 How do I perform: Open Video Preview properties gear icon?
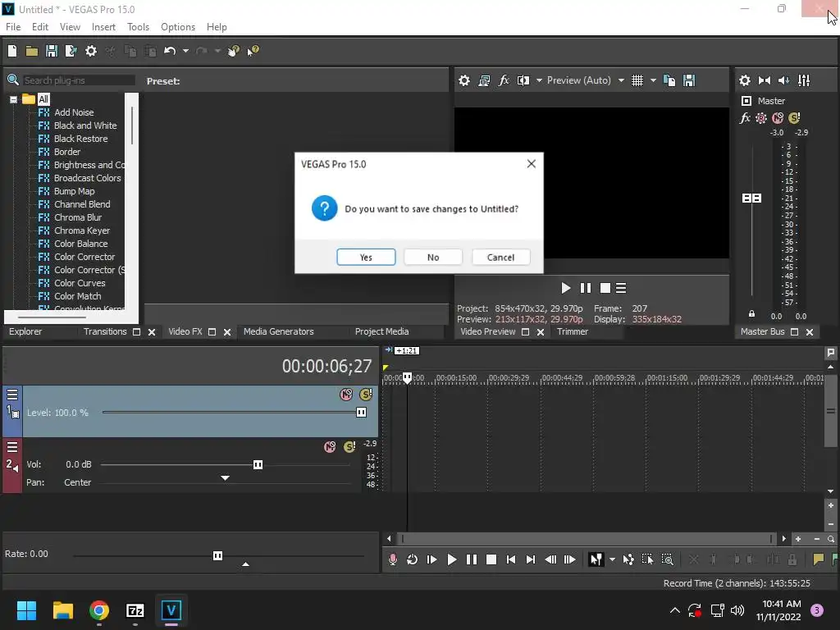[x=464, y=80]
